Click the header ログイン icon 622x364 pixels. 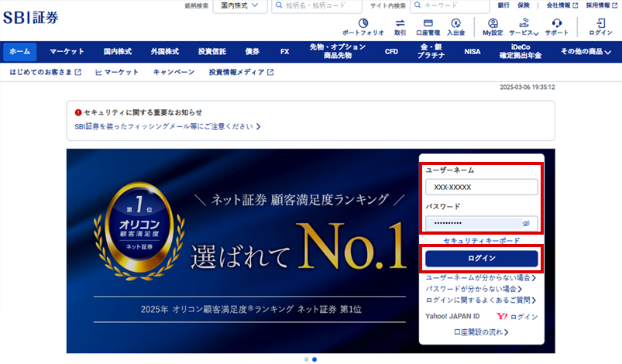pos(600,27)
